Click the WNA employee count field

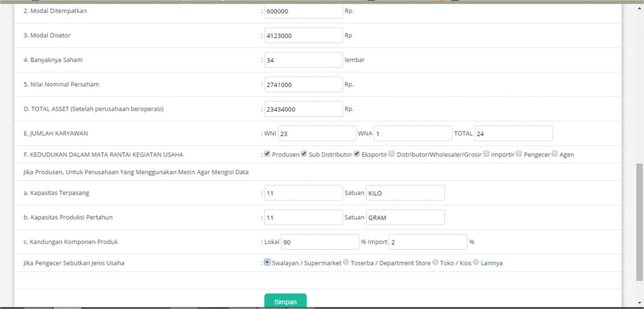[x=413, y=134]
